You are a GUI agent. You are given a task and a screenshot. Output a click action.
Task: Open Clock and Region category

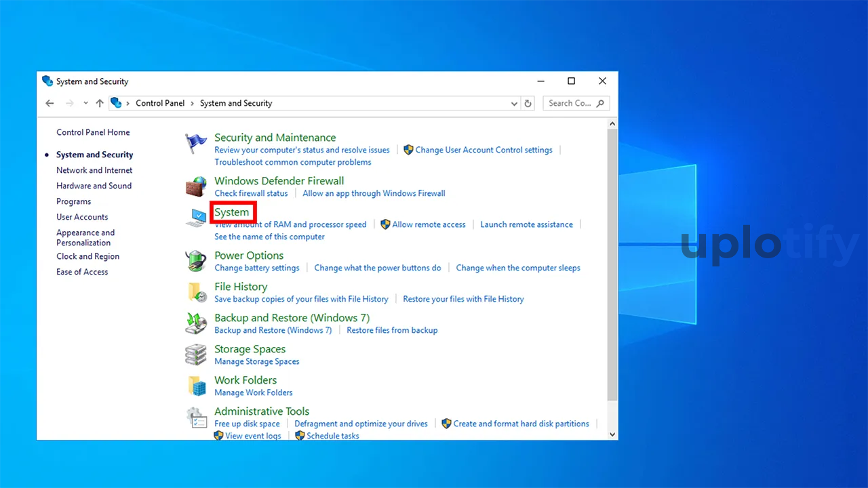tap(87, 256)
